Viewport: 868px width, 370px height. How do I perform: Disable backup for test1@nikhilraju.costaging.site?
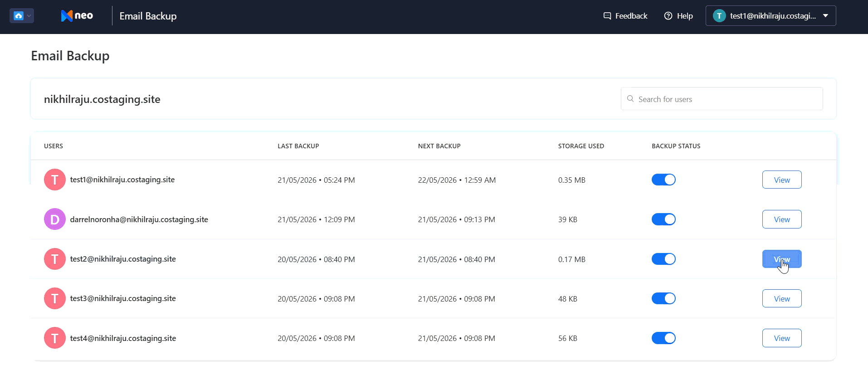663,180
